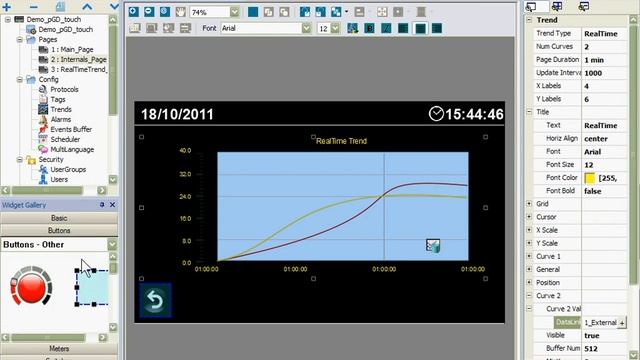
Task: Collapse the Config folder in tree
Action: 20,80
